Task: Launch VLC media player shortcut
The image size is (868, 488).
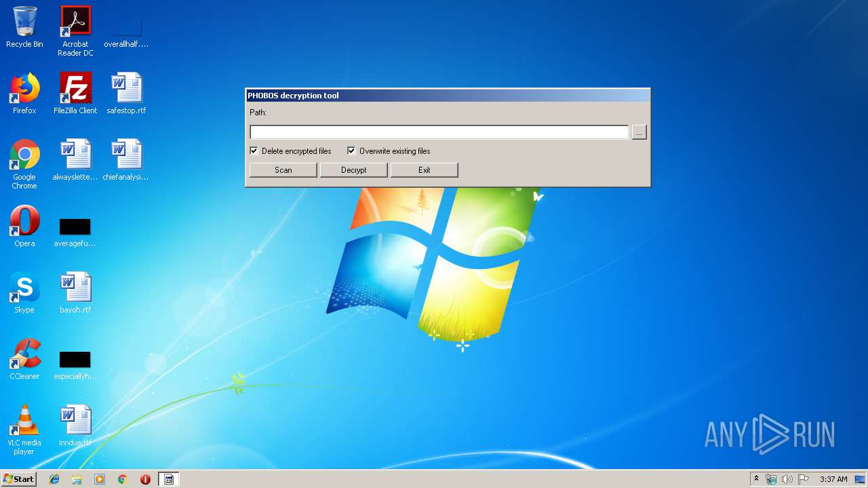Action: click(x=24, y=430)
